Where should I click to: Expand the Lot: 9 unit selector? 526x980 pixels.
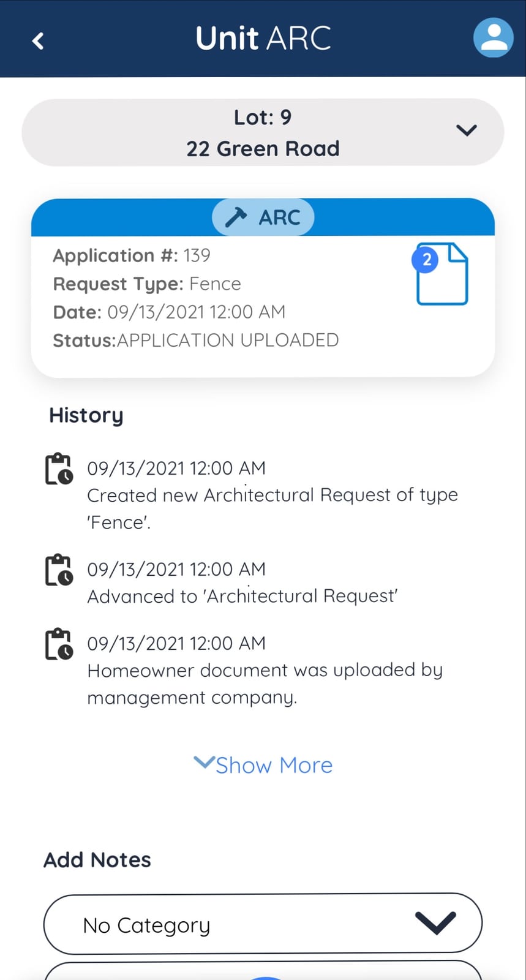tap(263, 132)
